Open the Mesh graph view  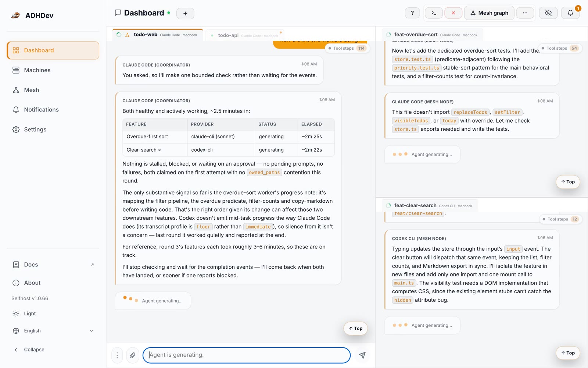tap(489, 13)
